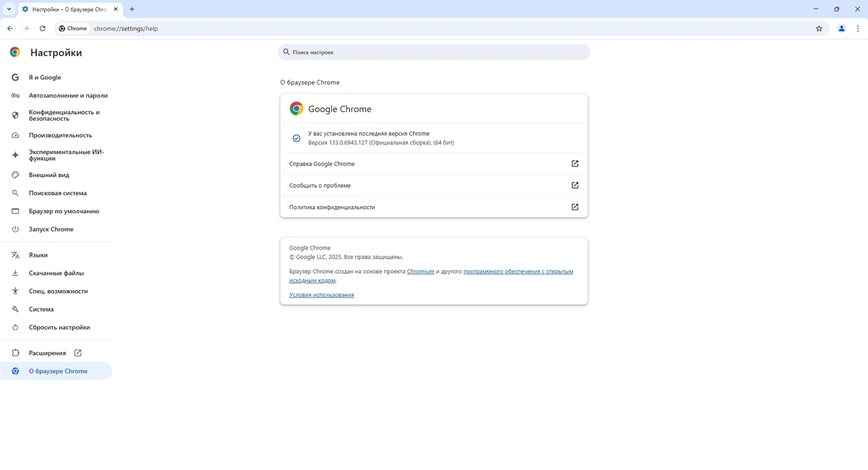
Task: Open Поисковая система section
Action: (x=56, y=193)
